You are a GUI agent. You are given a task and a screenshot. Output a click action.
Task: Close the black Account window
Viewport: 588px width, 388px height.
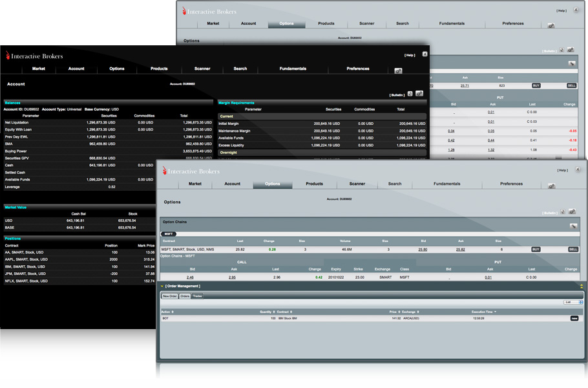[425, 54]
